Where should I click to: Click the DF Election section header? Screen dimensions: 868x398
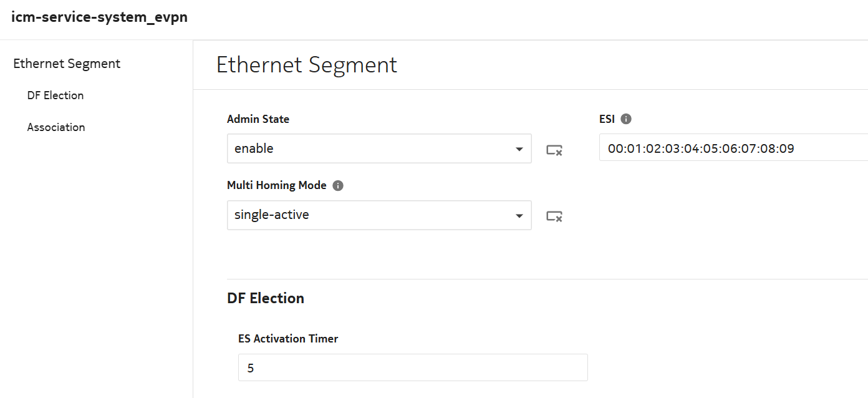tap(266, 298)
